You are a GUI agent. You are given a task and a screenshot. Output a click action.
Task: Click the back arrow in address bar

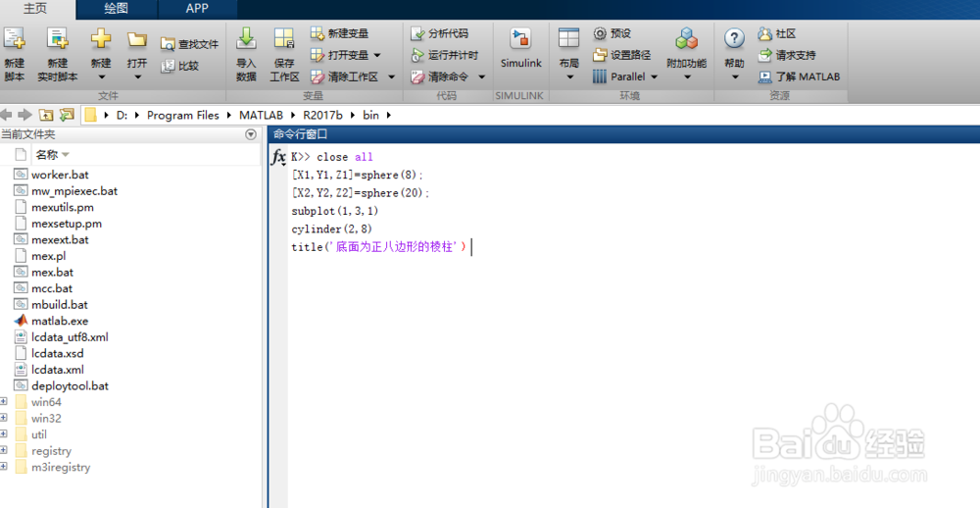pos(6,115)
